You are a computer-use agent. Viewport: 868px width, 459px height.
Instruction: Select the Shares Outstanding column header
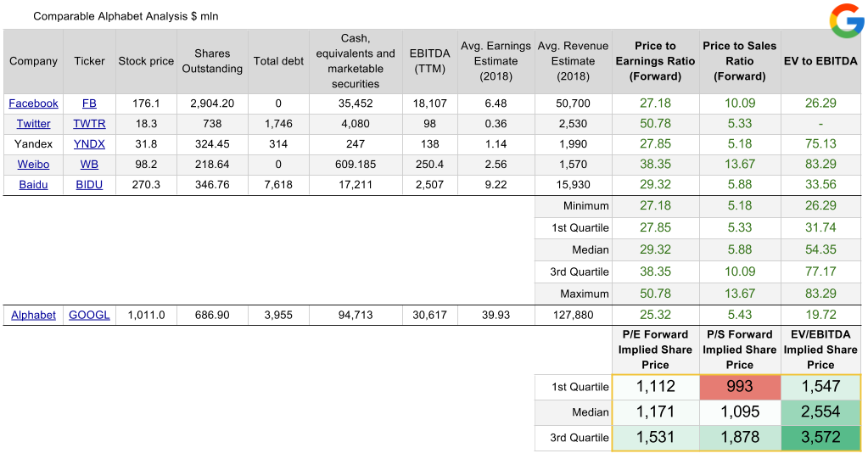point(212,61)
